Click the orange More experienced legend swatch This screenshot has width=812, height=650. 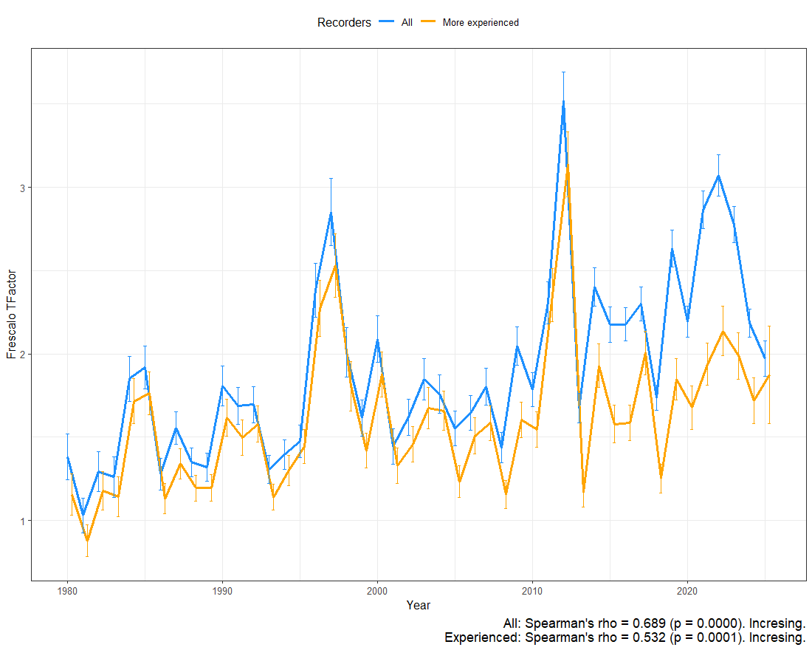pos(429,22)
